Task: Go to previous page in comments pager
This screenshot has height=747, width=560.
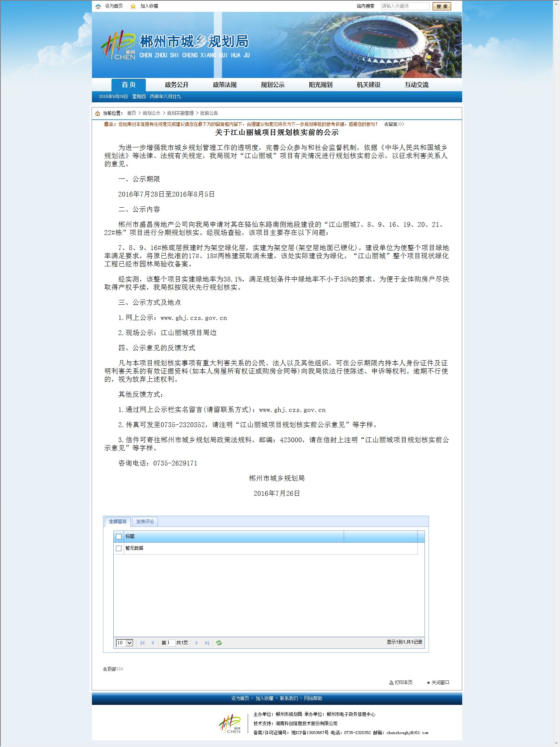Action: coord(152,643)
